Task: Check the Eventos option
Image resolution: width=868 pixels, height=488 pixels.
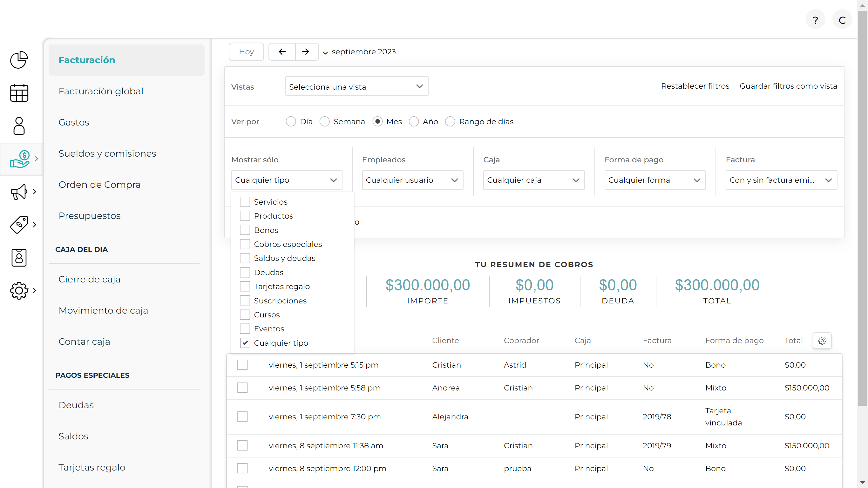Action: 245,329
